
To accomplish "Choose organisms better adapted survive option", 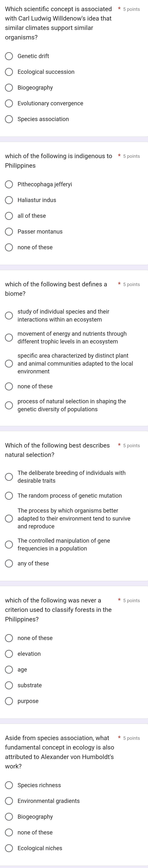I will coord(9,518).
